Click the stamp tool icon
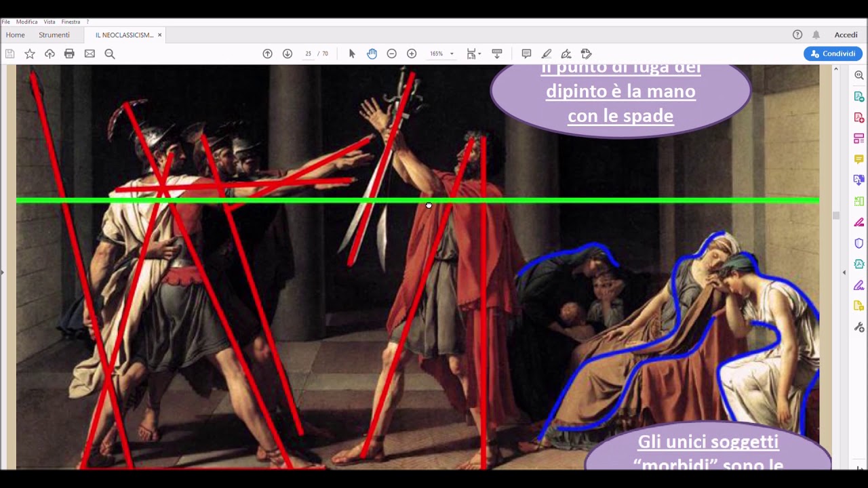This screenshot has width=868, height=488. (x=587, y=54)
